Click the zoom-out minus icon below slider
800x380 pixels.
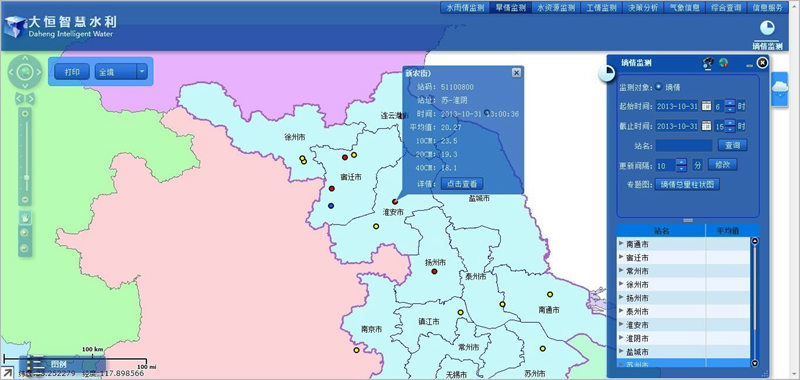click(25, 199)
